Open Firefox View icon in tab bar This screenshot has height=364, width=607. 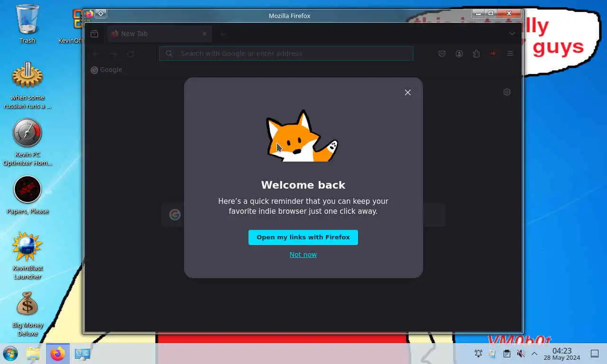[x=94, y=34]
